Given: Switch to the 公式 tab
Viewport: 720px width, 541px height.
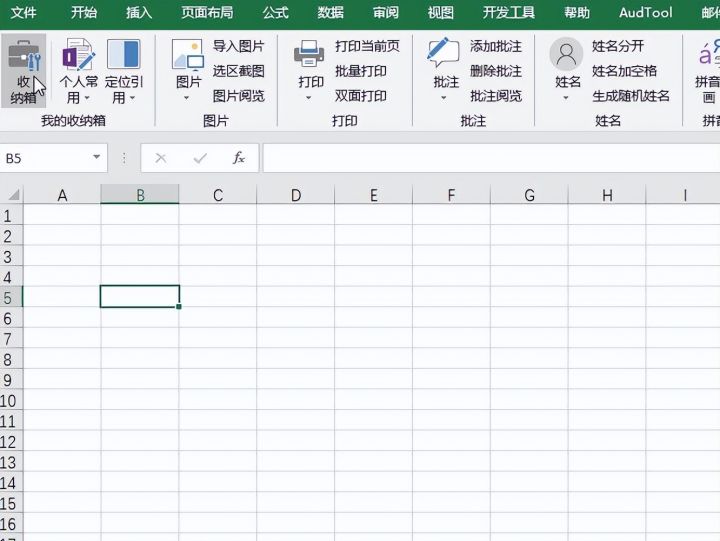Looking at the screenshot, I should coord(276,12).
